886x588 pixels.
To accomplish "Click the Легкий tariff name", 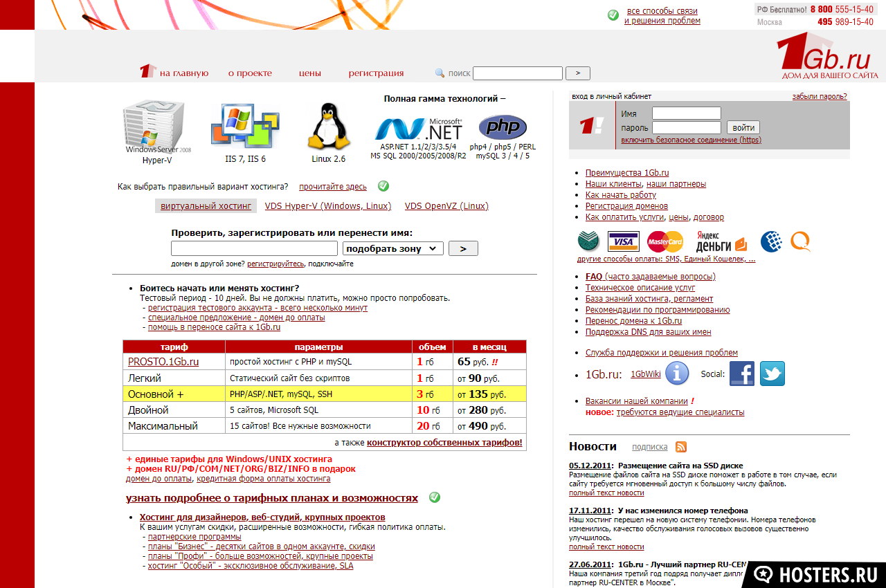I will pos(145,378).
